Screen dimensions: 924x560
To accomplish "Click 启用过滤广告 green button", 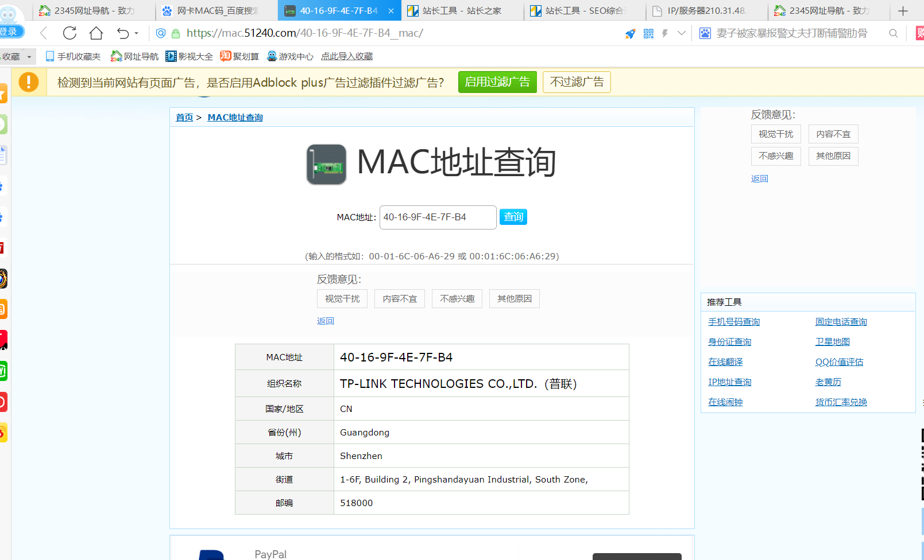I will point(497,82).
